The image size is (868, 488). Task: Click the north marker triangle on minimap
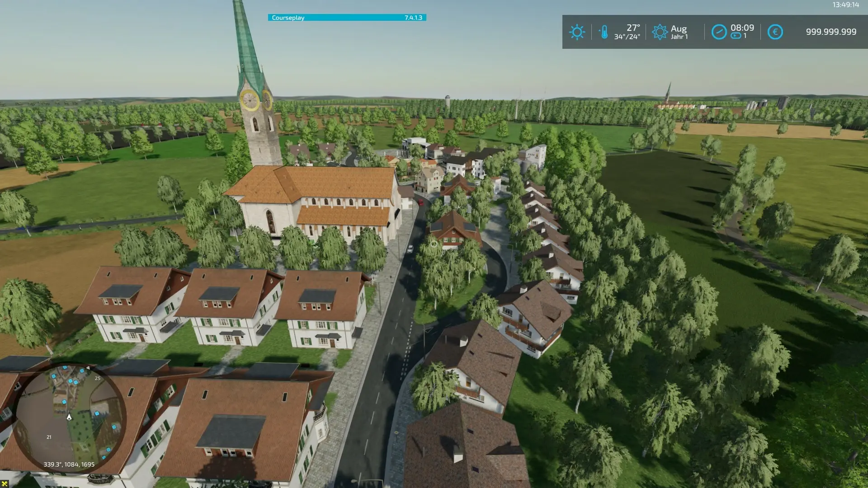(x=88, y=368)
